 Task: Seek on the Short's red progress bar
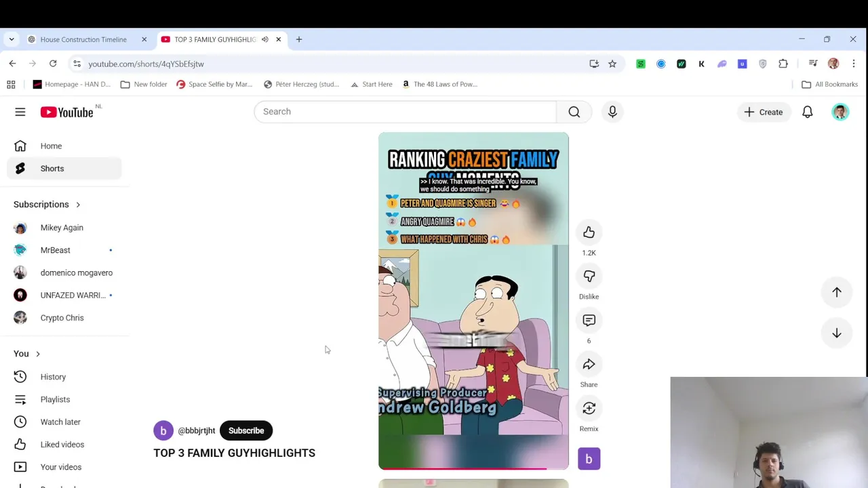point(473,468)
